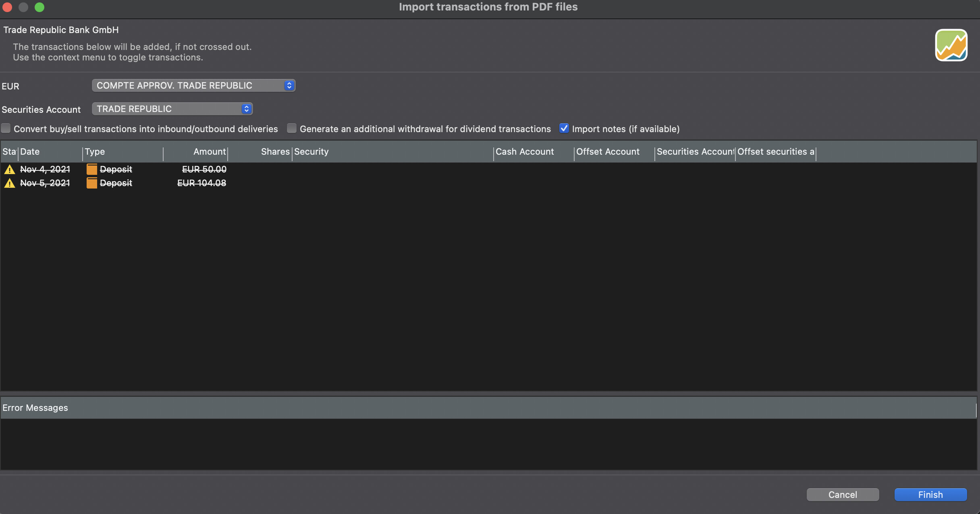
Task: Click the Security column header
Action: click(x=393, y=152)
